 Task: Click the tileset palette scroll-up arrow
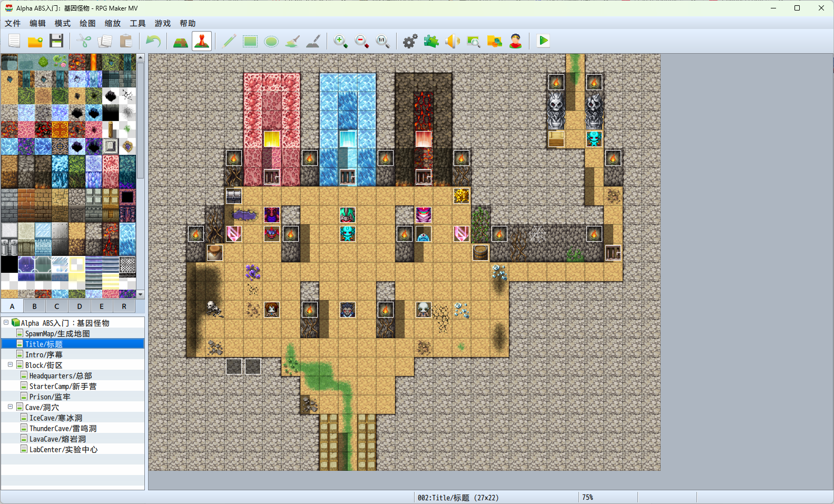141,57
